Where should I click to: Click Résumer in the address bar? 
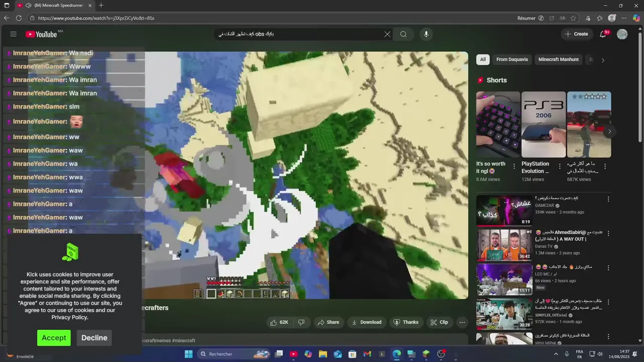click(x=526, y=18)
